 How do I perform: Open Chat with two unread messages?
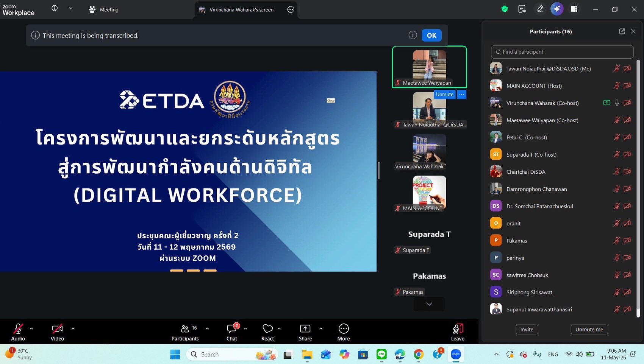(x=232, y=332)
